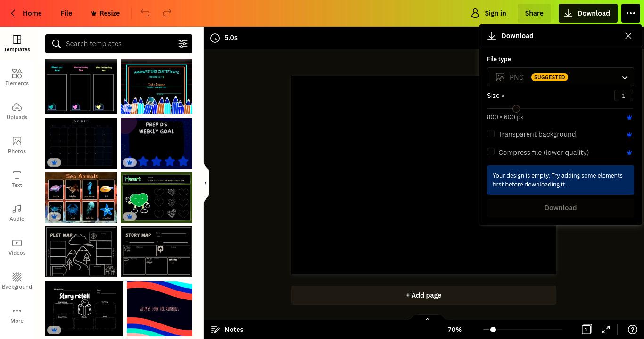
Task: Select the Plot Map template
Action: click(81, 252)
